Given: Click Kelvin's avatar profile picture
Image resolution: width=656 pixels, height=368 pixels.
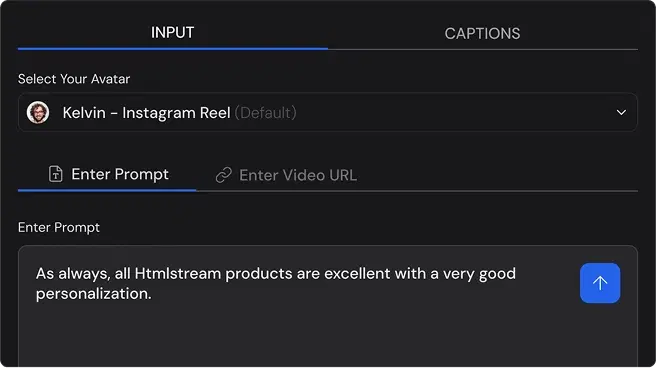Looking at the screenshot, I should tap(38, 112).
